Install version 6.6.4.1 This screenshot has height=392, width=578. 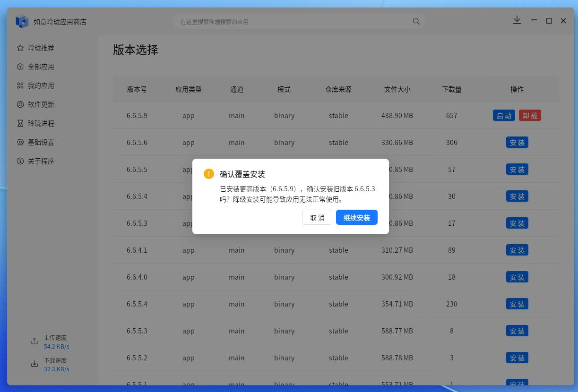pyautogui.click(x=517, y=250)
